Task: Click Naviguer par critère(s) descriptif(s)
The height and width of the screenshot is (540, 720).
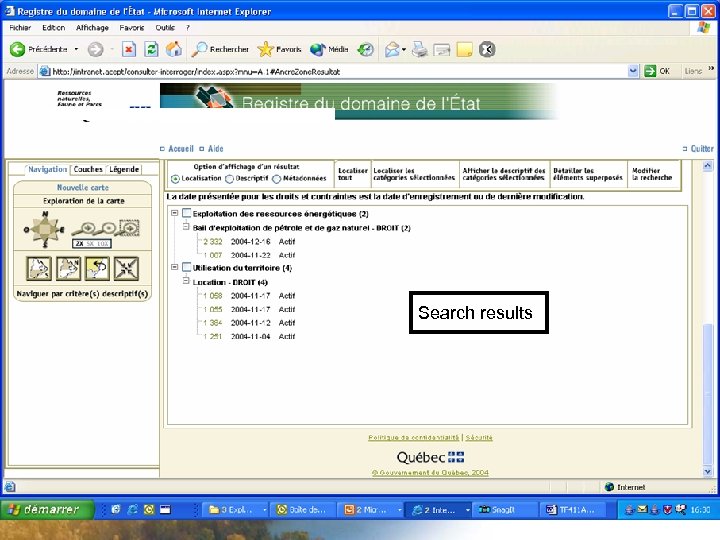Action: [x=82, y=293]
